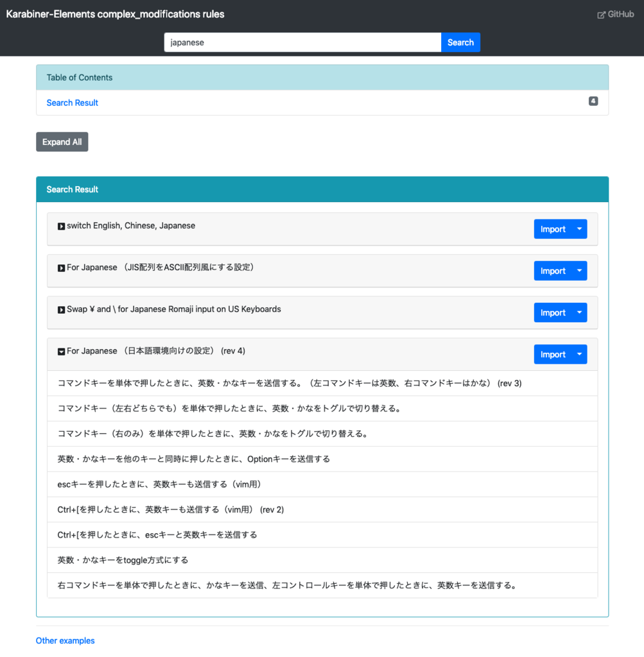This screenshot has height=657, width=644.
Task: Select rule '英数・かなキーを他のキーと同時に押したときに、Optionキーを送信する'
Action: (322, 459)
